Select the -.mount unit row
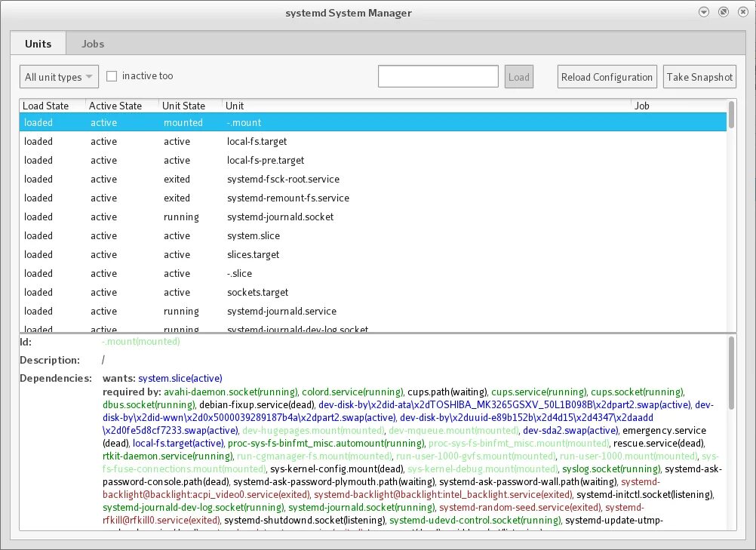 (373, 122)
